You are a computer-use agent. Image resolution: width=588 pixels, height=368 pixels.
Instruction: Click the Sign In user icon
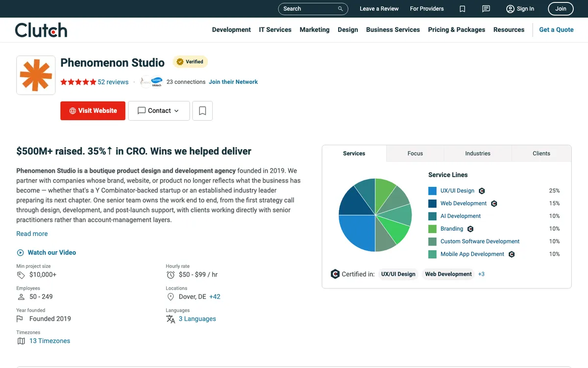(510, 9)
